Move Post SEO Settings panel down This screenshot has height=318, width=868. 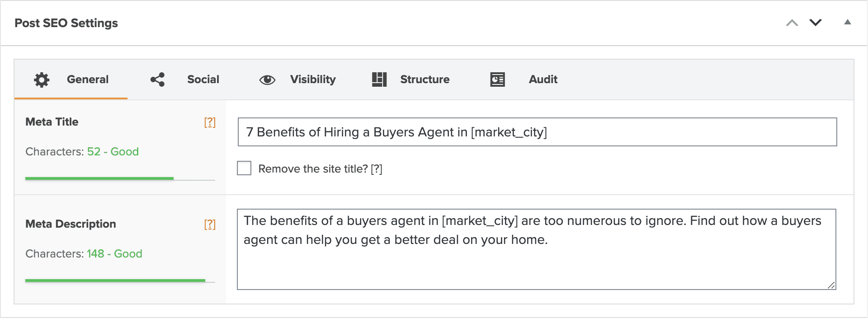[x=816, y=23]
